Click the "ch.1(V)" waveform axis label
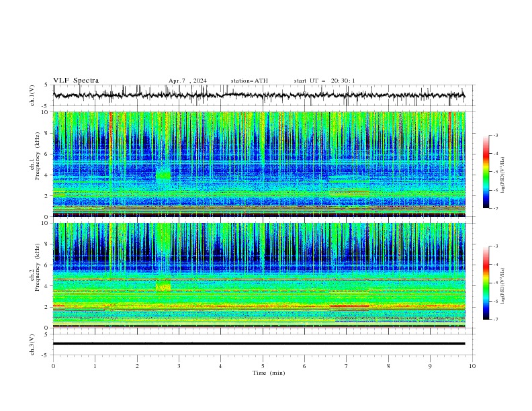Screen dimensions: 532x411 click(x=32, y=95)
